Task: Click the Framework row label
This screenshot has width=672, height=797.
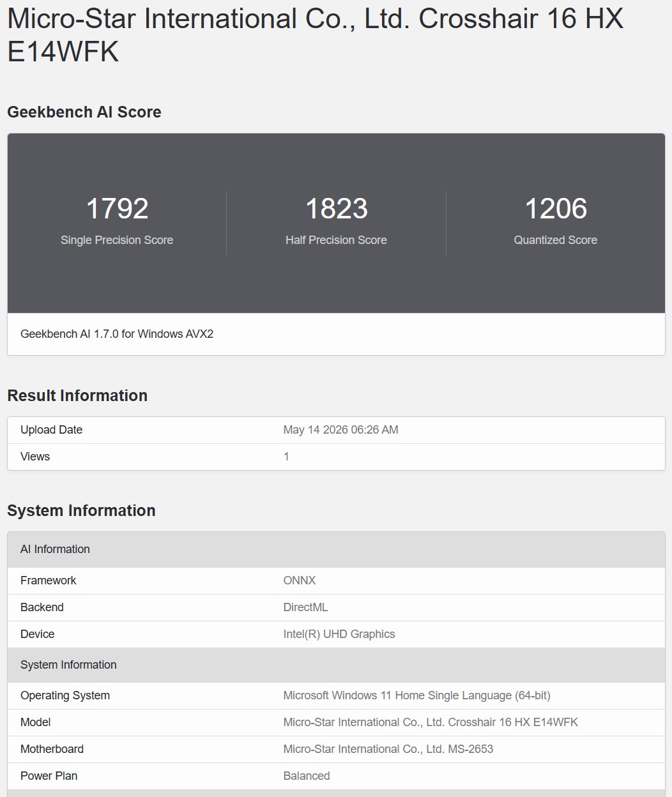Action: [49, 581]
